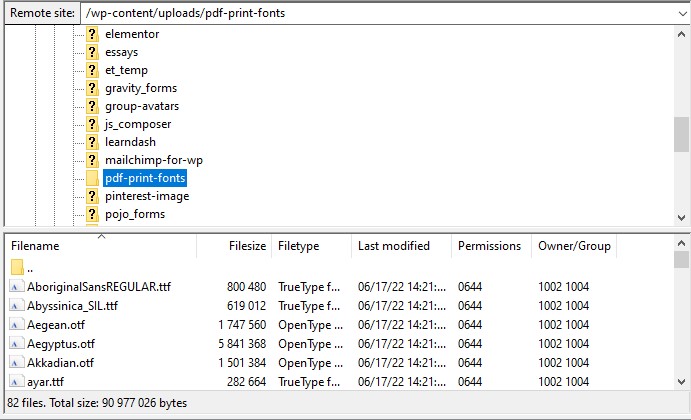Click the group-avatars folder icon
Image resolution: width=691 pixels, height=420 pixels.
pos(92,106)
